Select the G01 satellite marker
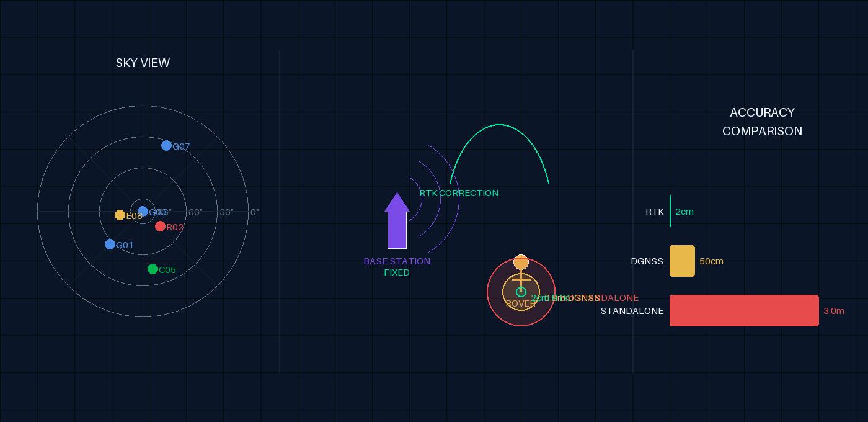This screenshot has width=868, height=422. tap(110, 245)
